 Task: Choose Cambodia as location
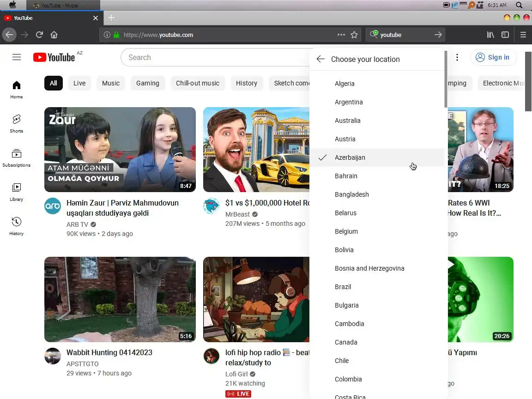click(x=377, y=324)
